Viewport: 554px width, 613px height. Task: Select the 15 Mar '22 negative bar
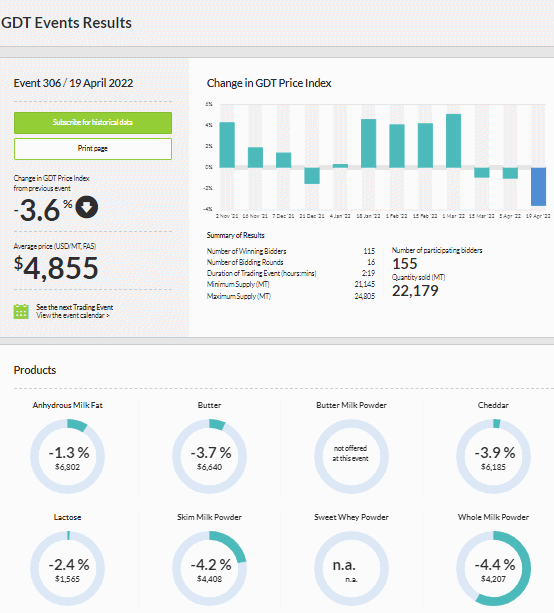click(482, 172)
